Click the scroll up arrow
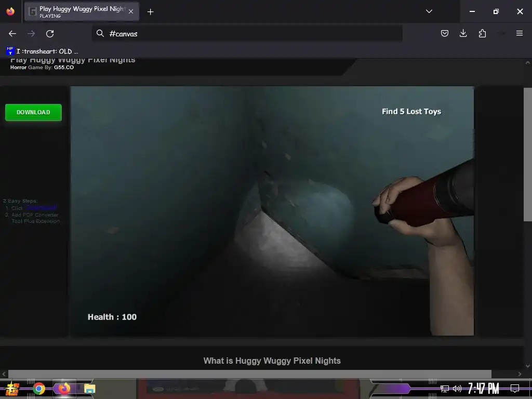Viewport: 532px width, 399px height. coord(528,63)
